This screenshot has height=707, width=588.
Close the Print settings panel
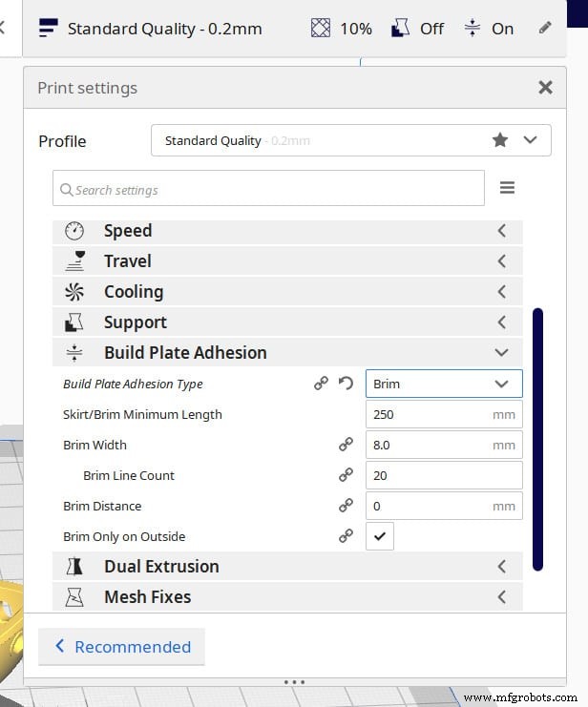[545, 88]
